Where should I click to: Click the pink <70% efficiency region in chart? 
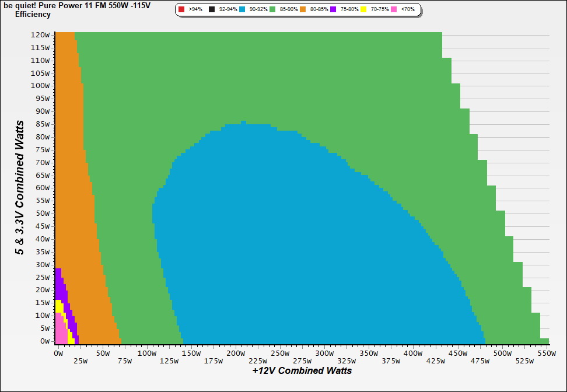pos(60,331)
